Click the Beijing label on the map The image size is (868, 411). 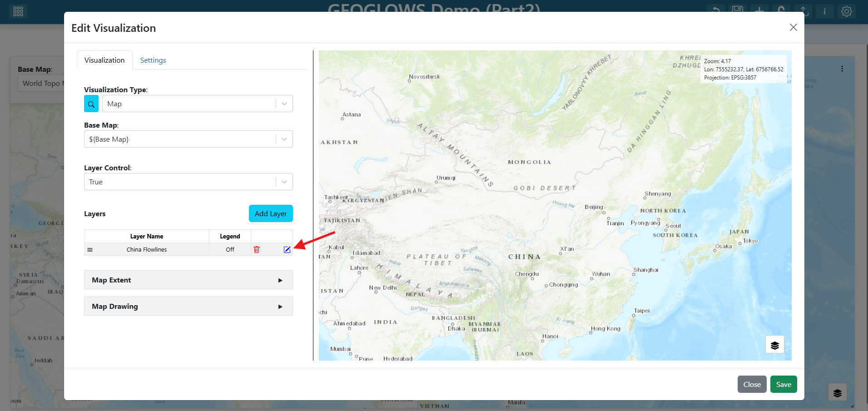(x=594, y=207)
